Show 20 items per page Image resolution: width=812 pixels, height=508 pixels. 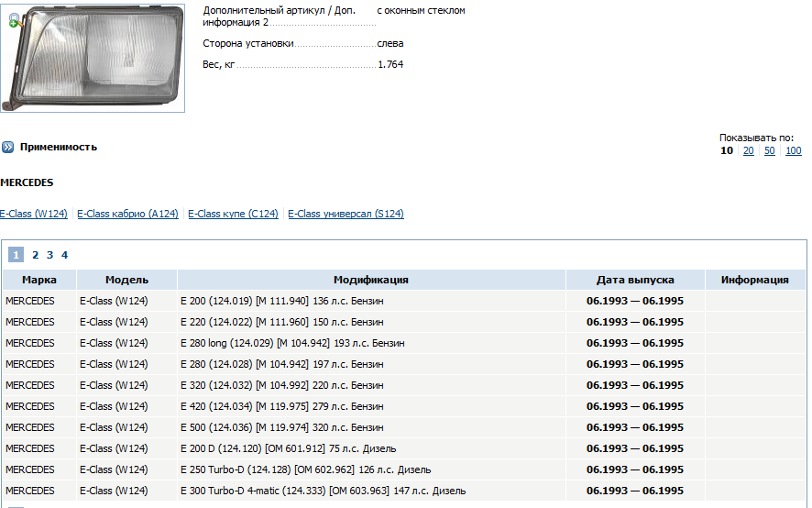[x=749, y=151]
